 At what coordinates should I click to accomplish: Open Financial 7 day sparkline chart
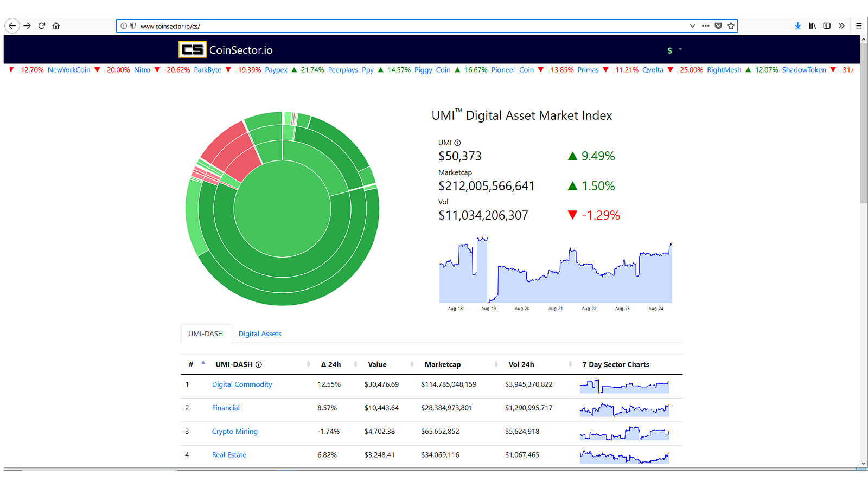(624, 409)
